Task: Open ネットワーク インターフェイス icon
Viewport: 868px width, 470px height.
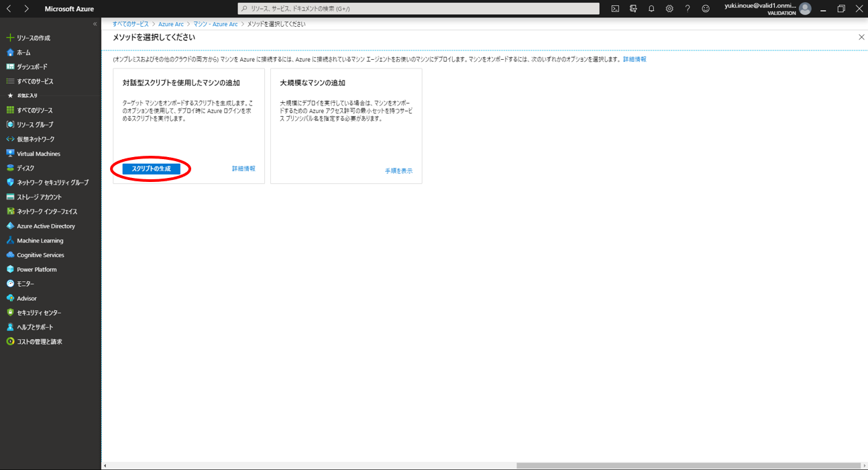Action: click(x=10, y=211)
